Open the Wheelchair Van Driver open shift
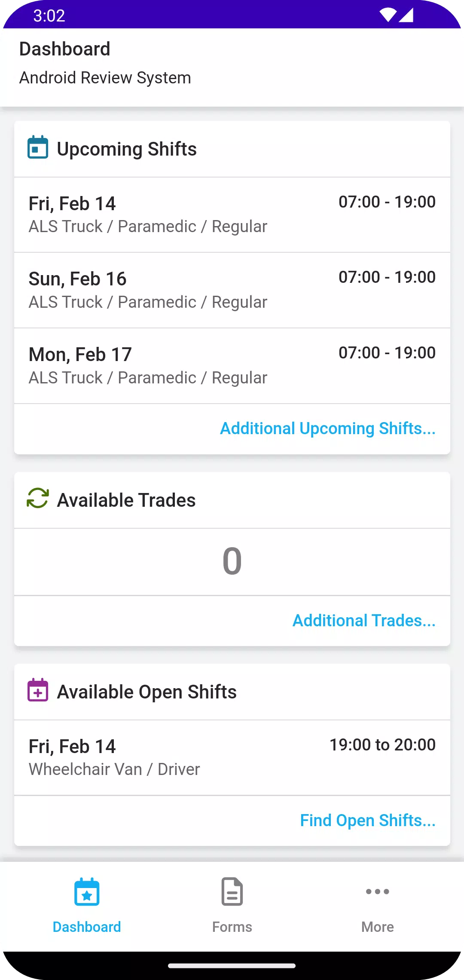 point(232,758)
